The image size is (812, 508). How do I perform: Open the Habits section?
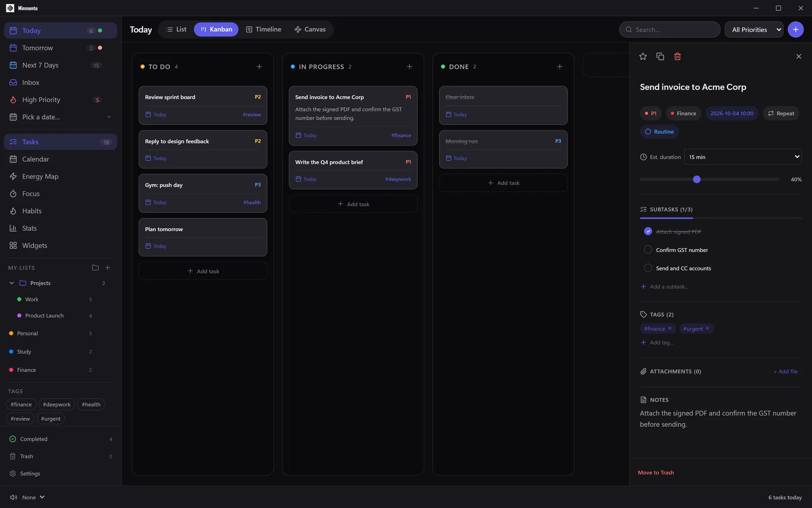[x=61, y=211]
